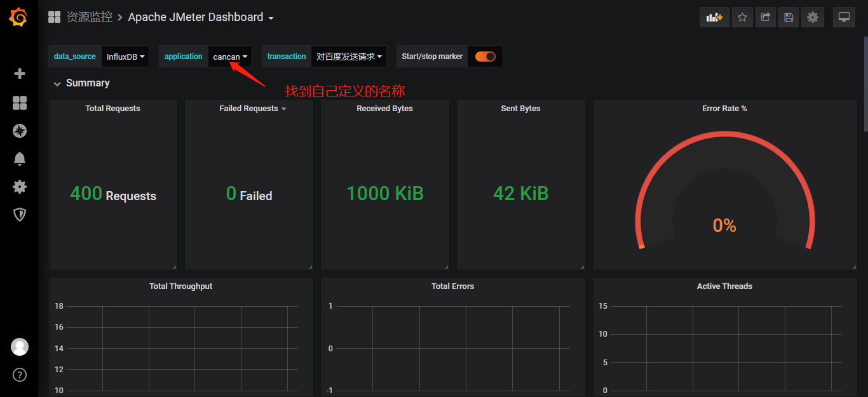Click the Error Rate % panel title
Viewport: 868px width, 397px height.
tap(725, 109)
